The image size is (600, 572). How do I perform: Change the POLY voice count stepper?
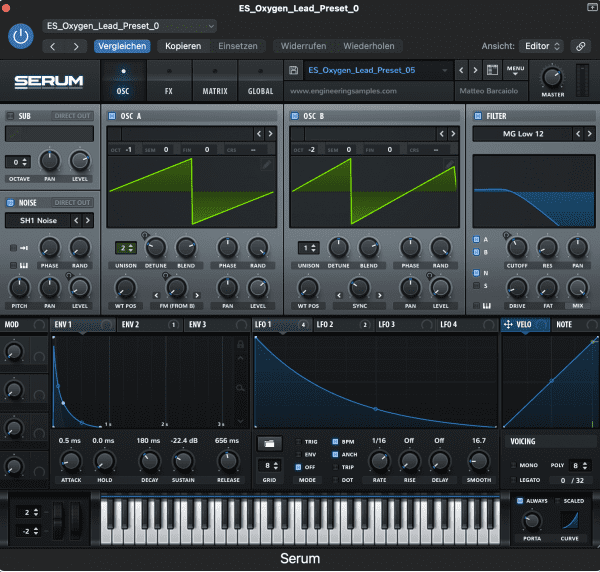pos(579,466)
